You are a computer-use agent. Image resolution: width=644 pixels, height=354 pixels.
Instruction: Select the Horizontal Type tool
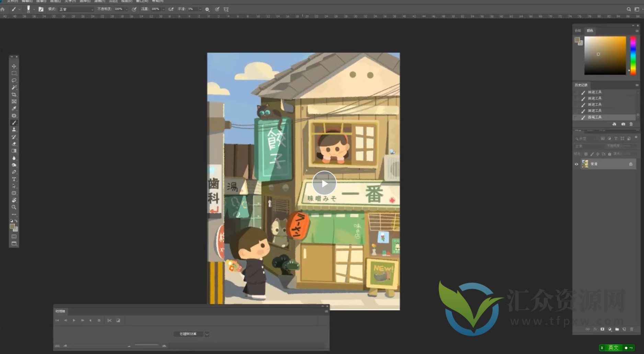pos(14,179)
